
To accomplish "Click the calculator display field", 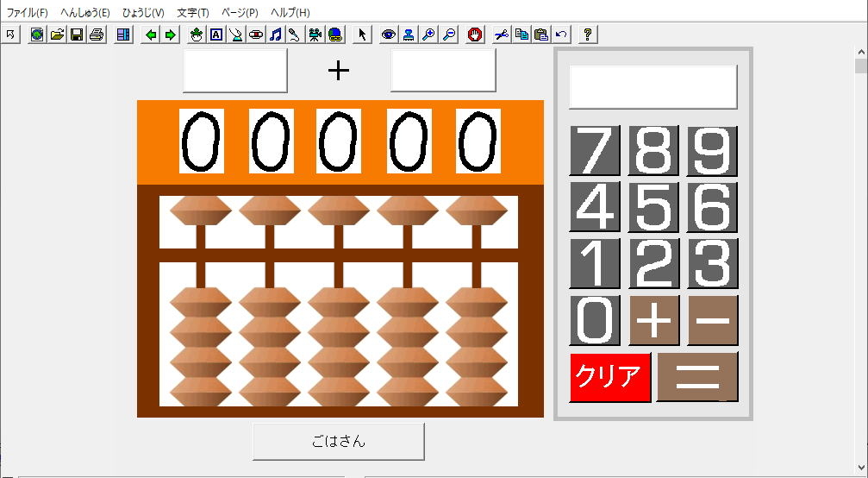I will tap(653, 87).
